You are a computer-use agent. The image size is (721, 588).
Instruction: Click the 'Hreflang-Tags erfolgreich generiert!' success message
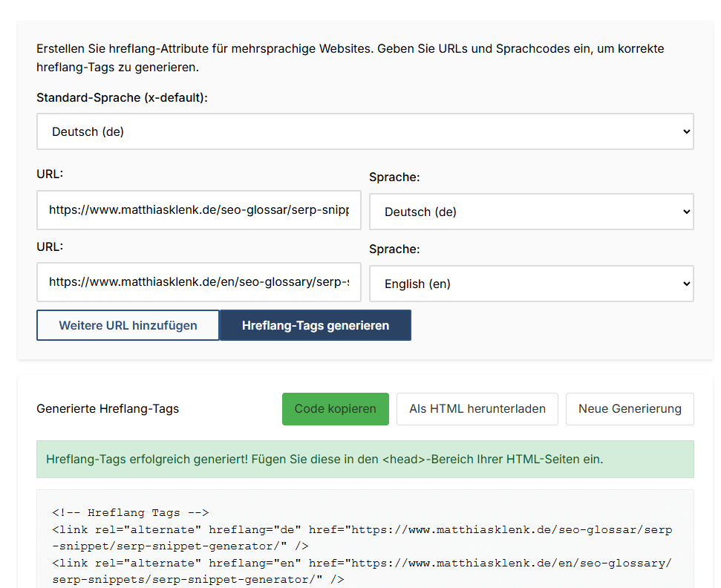(365, 460)
